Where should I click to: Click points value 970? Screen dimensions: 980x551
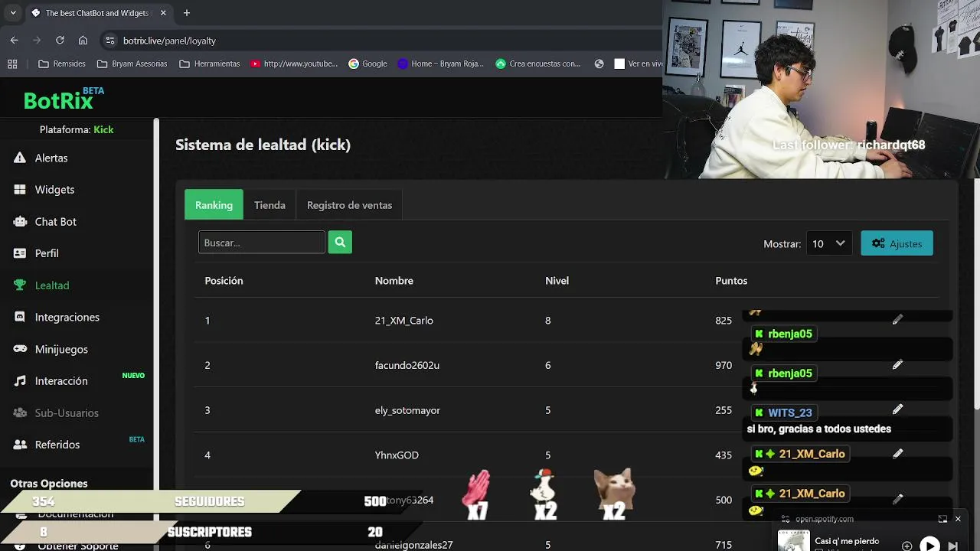tap(724, 365)
